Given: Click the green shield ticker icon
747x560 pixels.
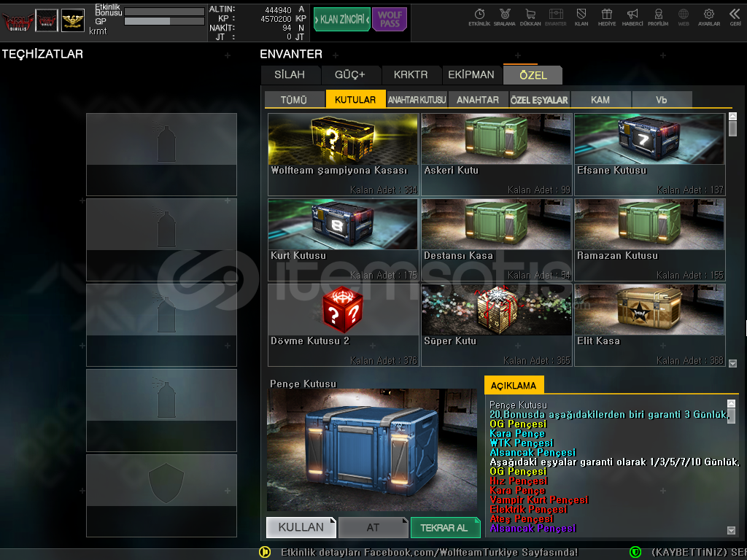Looking at the screenshot, I should tap(635, 552).
